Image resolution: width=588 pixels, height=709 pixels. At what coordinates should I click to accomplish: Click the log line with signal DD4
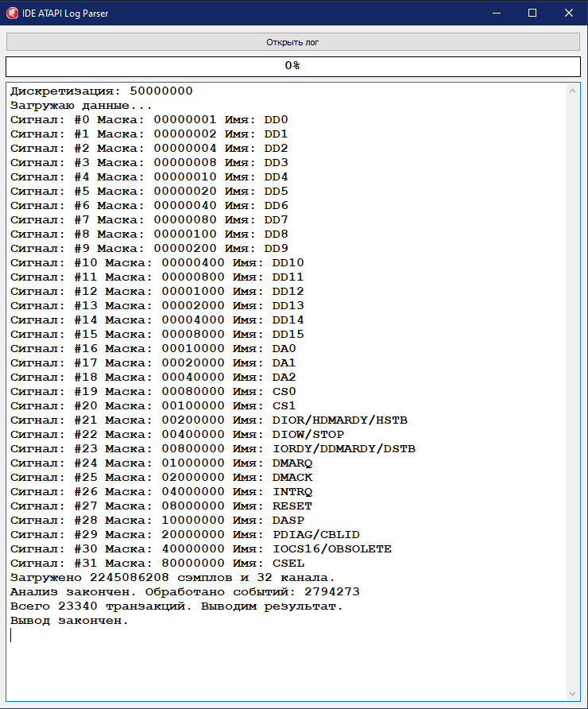pos(149,176)
